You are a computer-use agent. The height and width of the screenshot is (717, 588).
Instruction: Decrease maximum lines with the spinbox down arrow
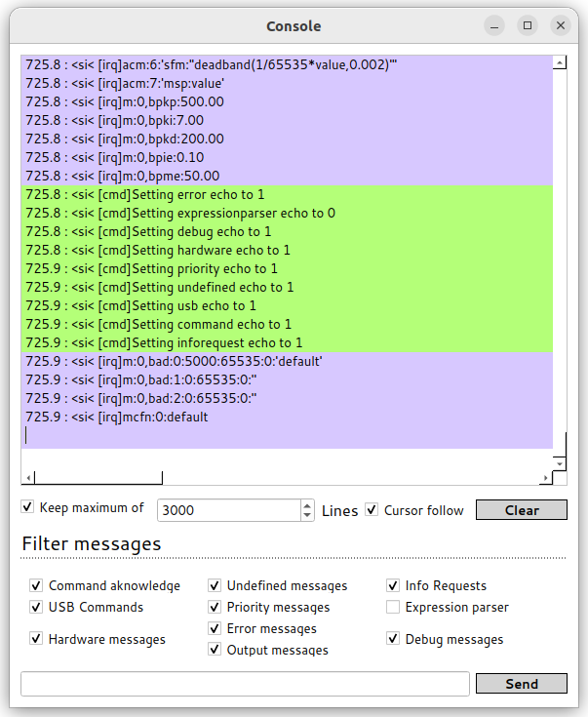tap(307, 515)
